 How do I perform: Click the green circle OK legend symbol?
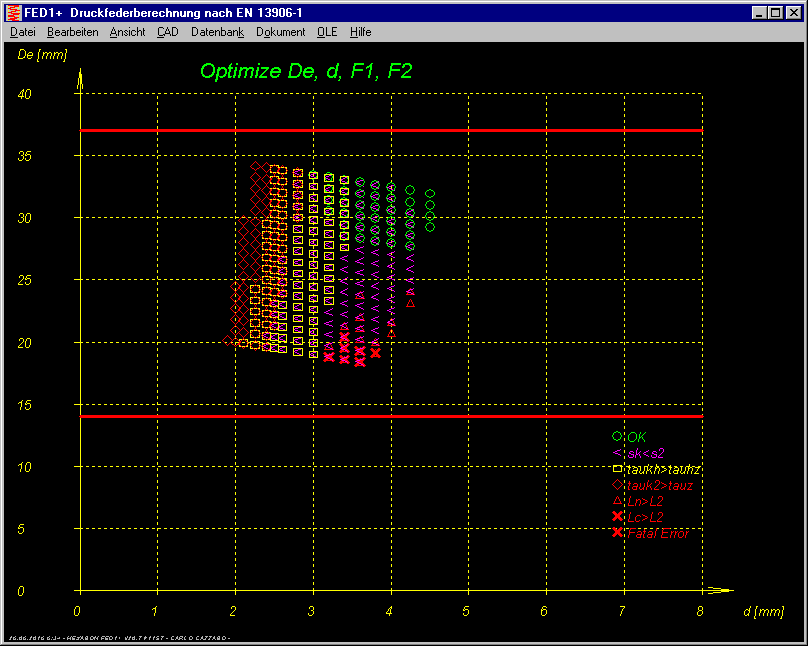(617, 436)
